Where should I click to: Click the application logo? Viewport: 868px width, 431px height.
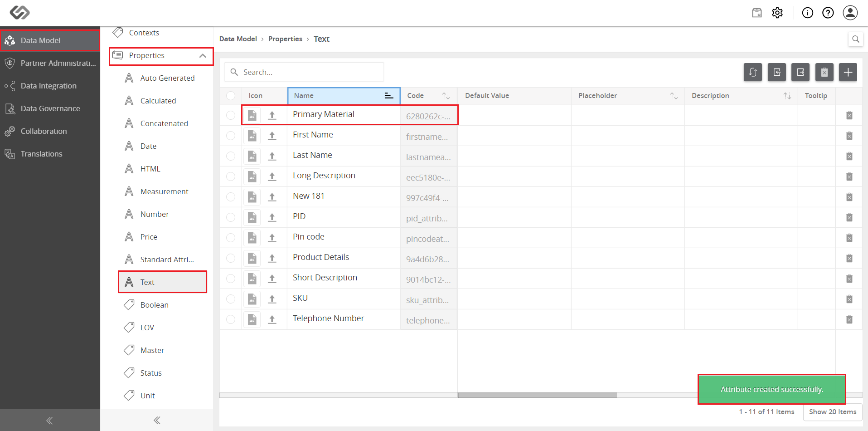coord(20,12)
